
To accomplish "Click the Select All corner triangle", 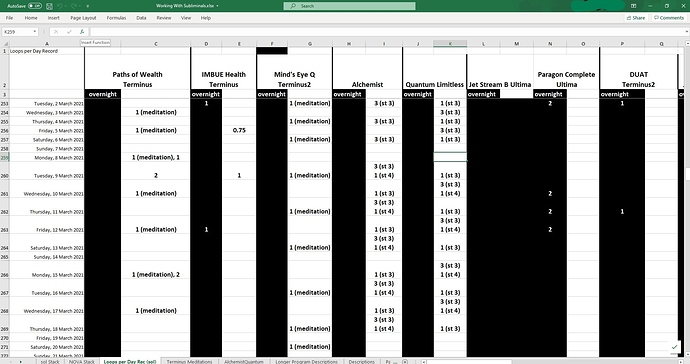I will click(5, 44).
